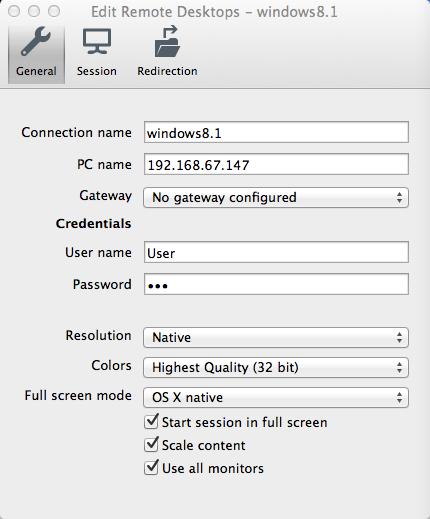This screenshot has height=519, width=430.
Task: Click the Full screen mode stepper arrows
Action: pyautogui.click(x=399, y=398)
